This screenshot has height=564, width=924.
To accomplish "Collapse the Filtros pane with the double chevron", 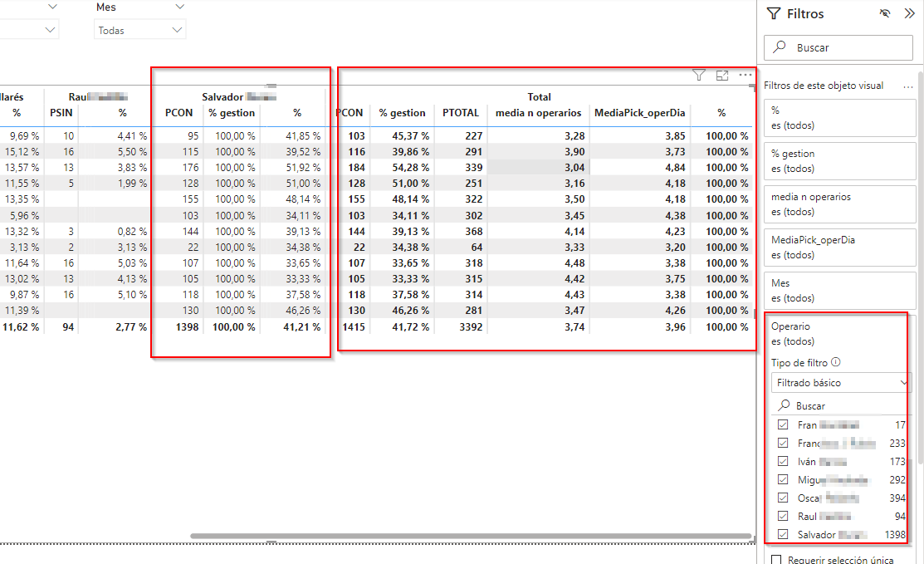I will click(909, 13).
